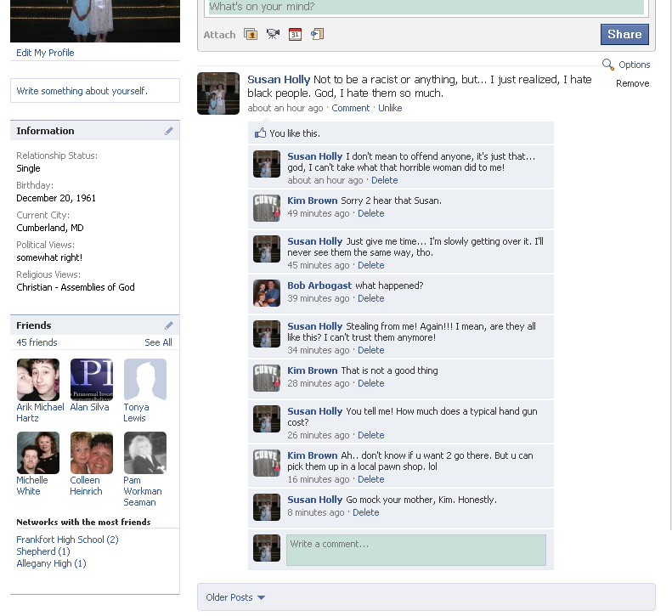Open the 45 friends link
Screen dimensions: 672x616
point(37,342)
